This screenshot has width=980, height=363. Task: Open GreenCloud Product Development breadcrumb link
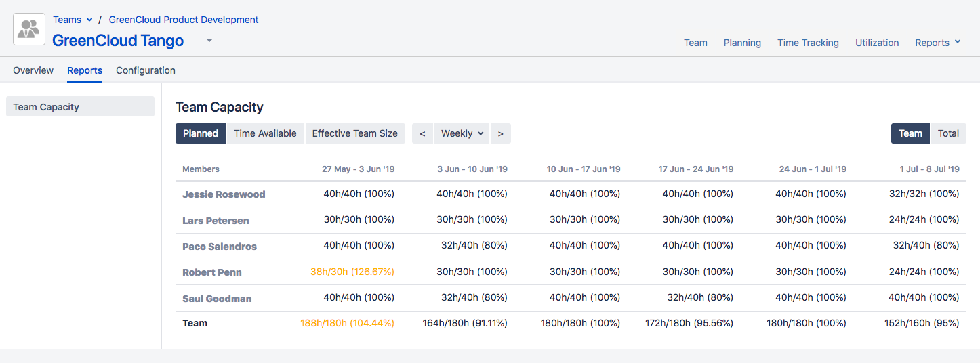(x=184, y=20)
